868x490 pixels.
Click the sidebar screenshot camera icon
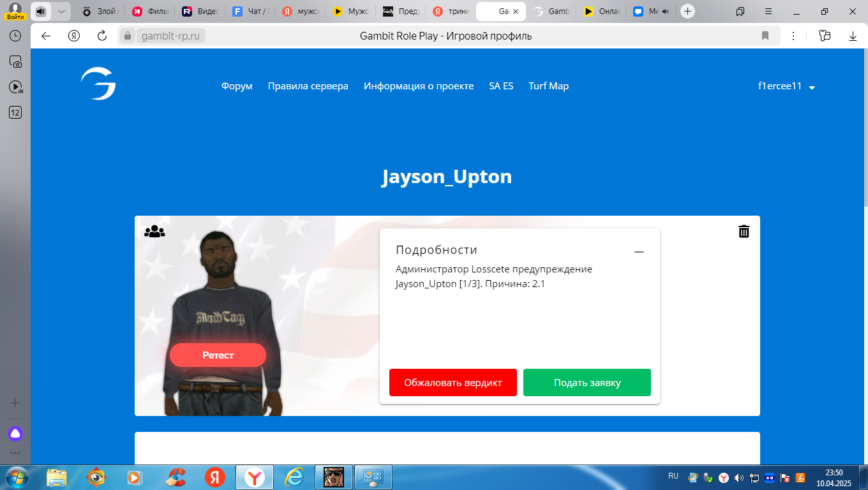(x=15, y=62)
